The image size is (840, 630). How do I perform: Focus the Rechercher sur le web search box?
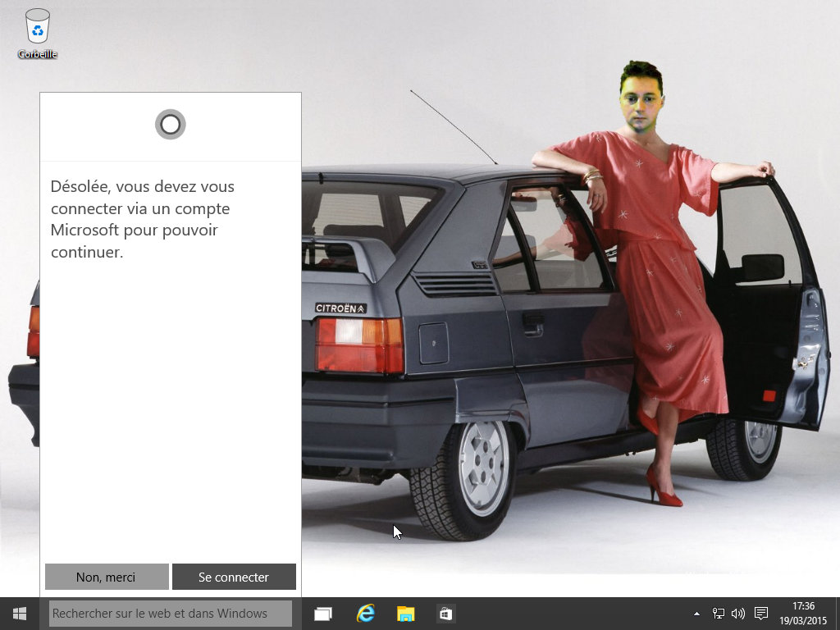(171, 614)
